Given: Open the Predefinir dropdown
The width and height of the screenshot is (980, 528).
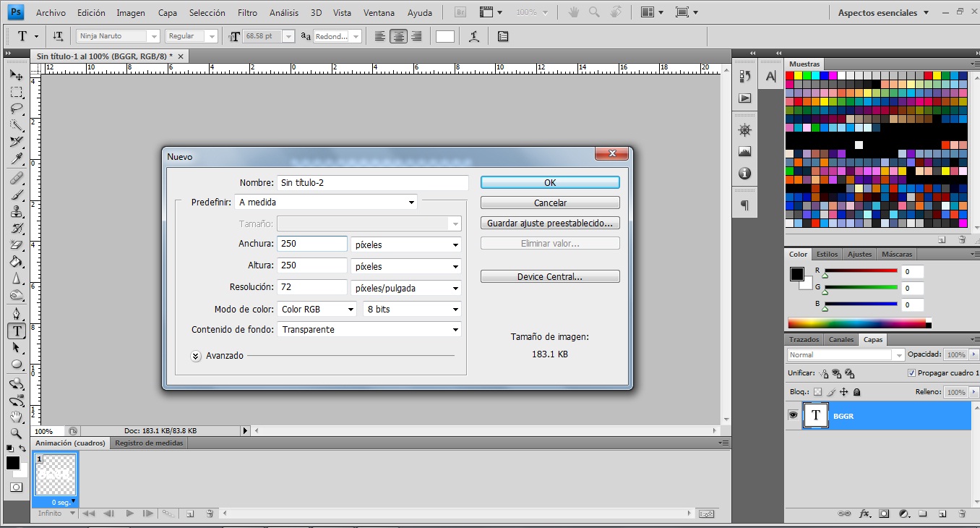Looking at the screenshot, I should 326,203.
